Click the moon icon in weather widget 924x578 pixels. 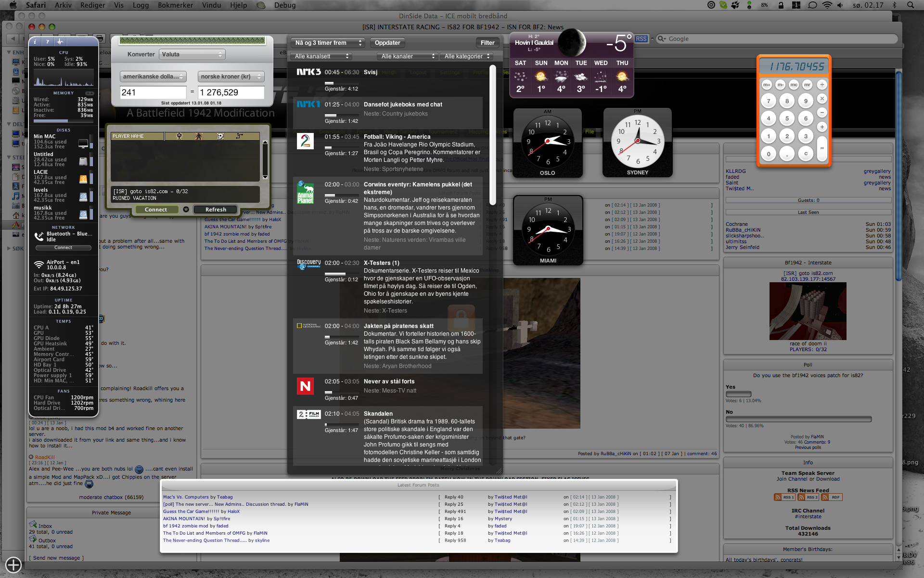point(572,42)
